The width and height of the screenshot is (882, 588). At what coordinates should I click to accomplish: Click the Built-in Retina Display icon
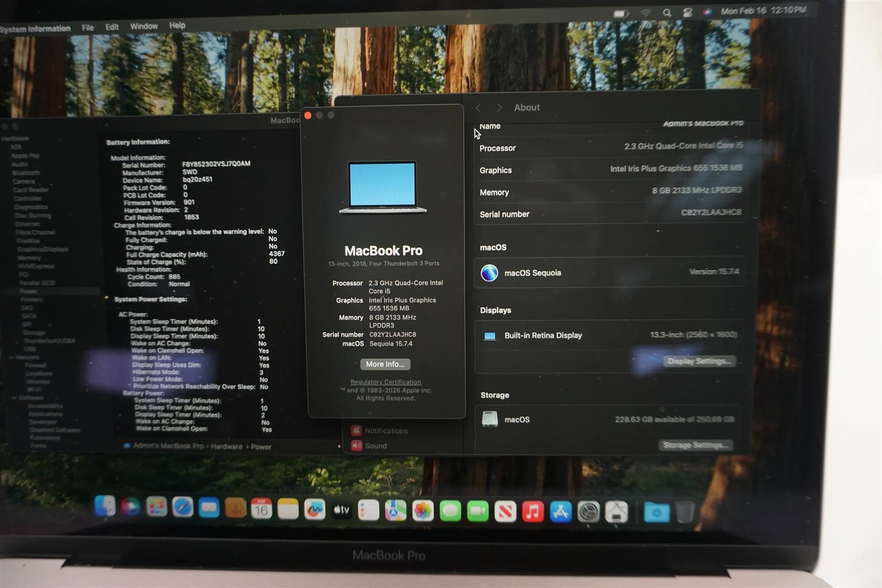point(490,336)
